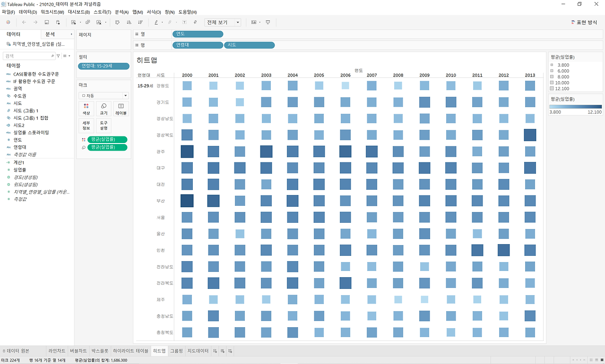This screenshot has height=364, width=605.
Task: Click the filter icon beside search box
Action: click(58, 56)
